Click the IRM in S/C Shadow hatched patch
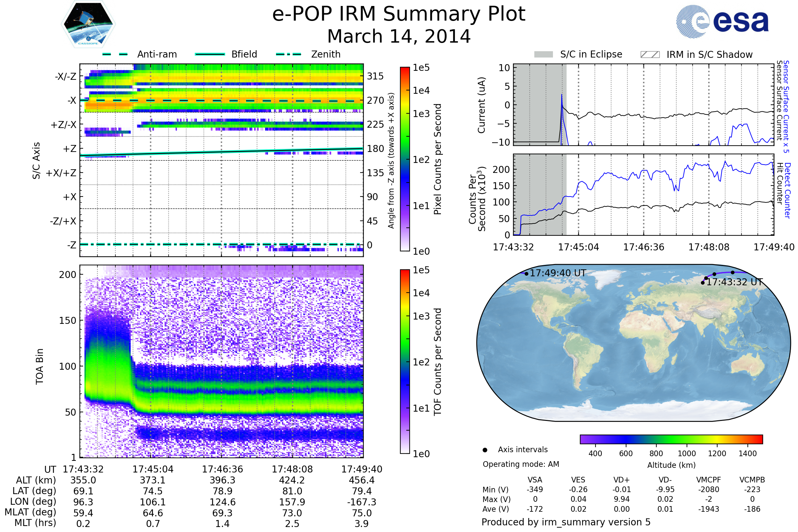Screen dimensions: 798x532 pos(650,55)
